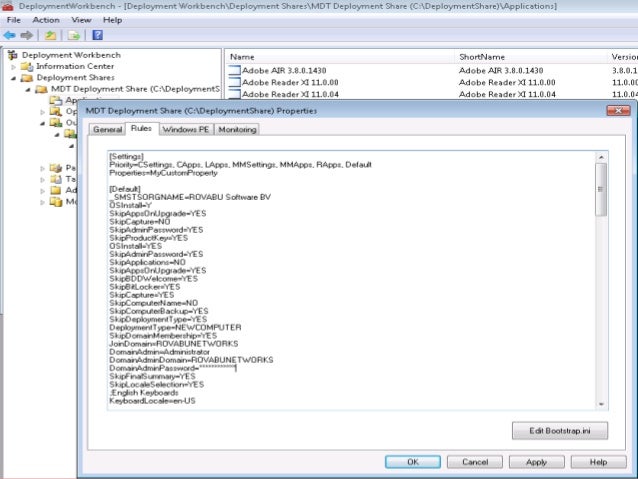Open the Help menu
Image resolution: width=638 pixels, height=479 pixels.
coord(112,20)
